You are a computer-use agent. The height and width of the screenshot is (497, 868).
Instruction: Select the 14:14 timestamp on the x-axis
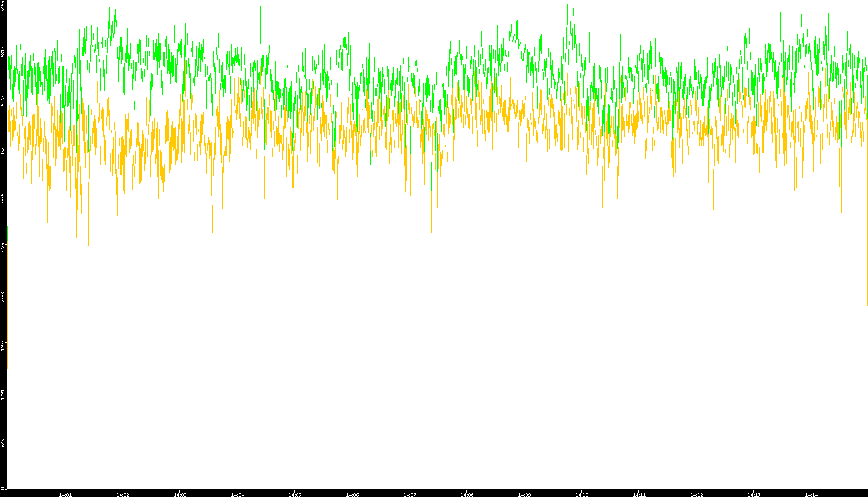coord(811,495)
